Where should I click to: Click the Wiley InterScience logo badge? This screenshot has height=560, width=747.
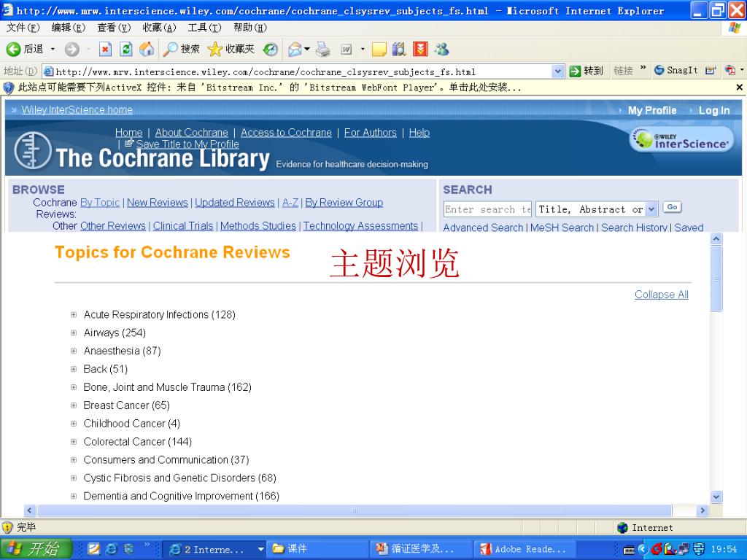coord(682,139)
